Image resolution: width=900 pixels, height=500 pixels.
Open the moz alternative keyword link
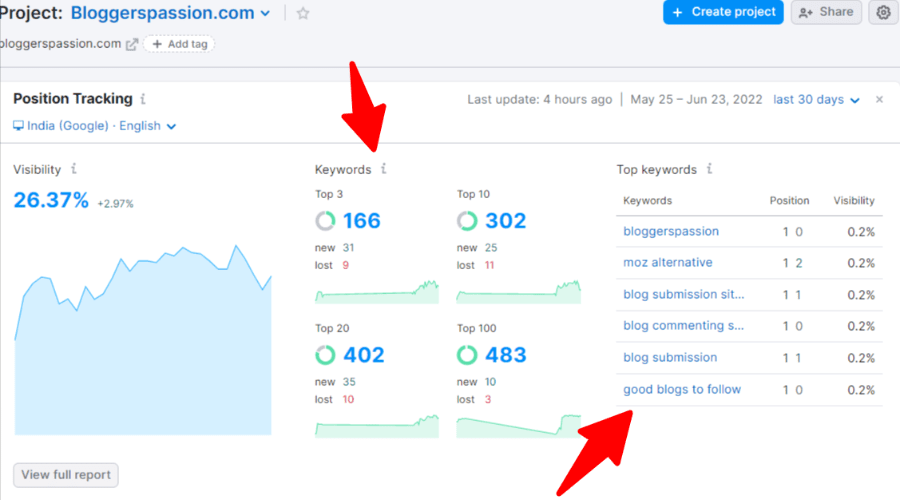point(668,262)
